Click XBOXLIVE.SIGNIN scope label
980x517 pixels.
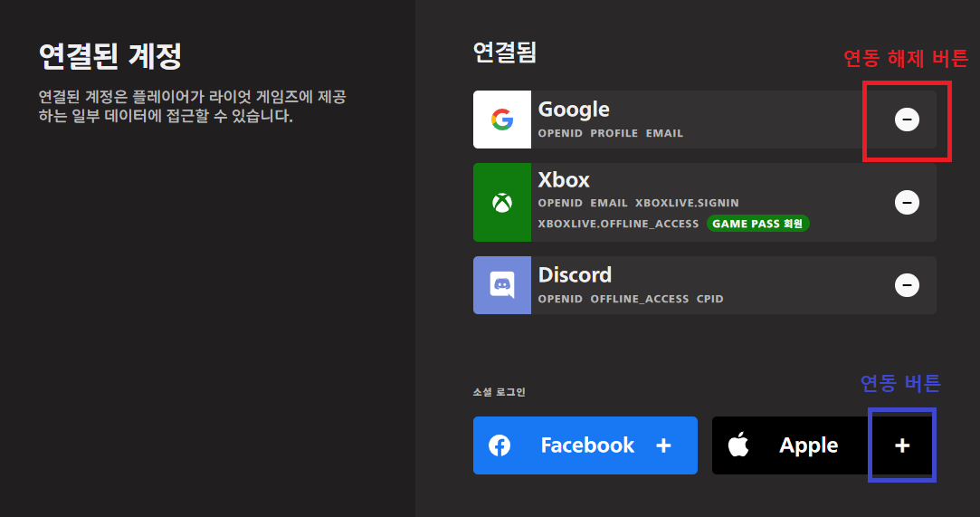(x=687, y=203)
